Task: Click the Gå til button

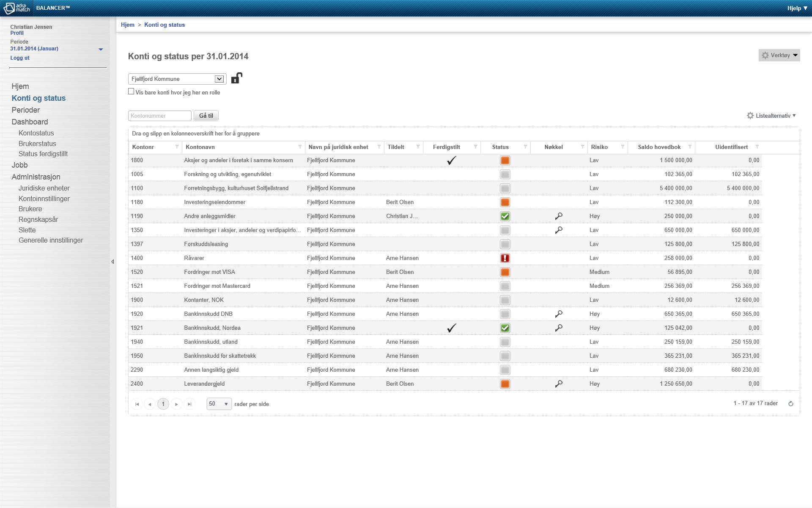Action: 206,116
